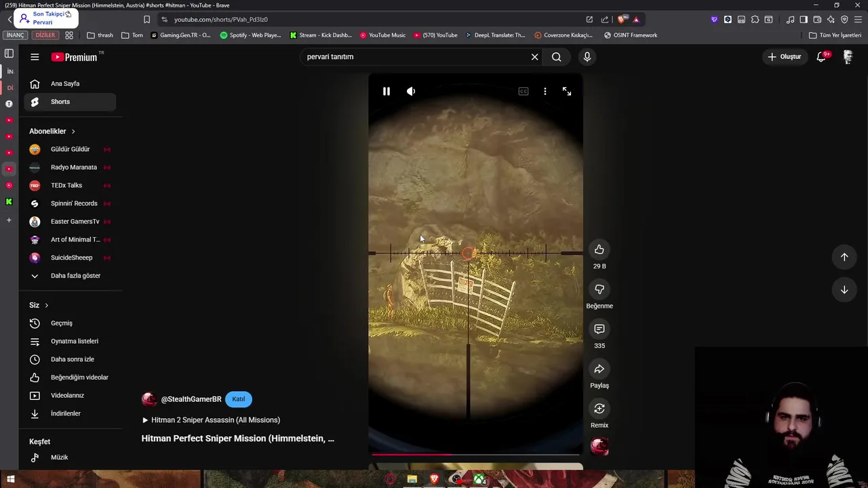The width and height of the screenshot is (868, 488).
Task: Expand the Short to fullscreen
Action: [567, 91]
